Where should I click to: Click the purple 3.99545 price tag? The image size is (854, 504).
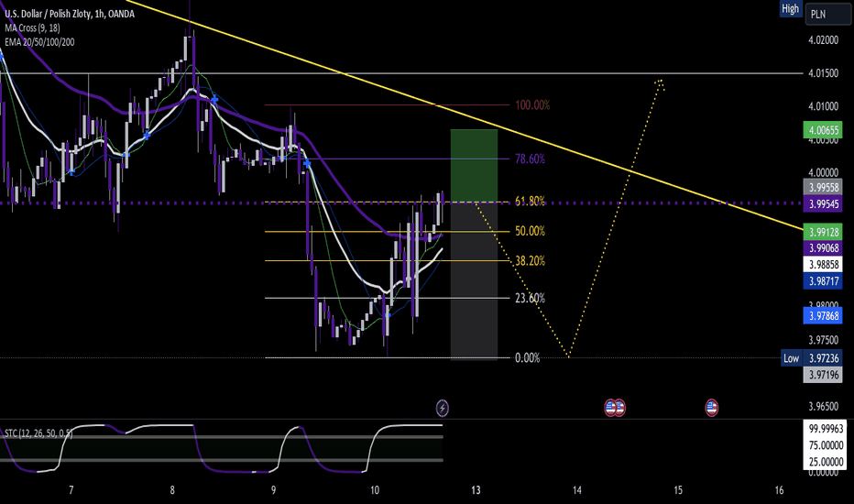[823, 204]
